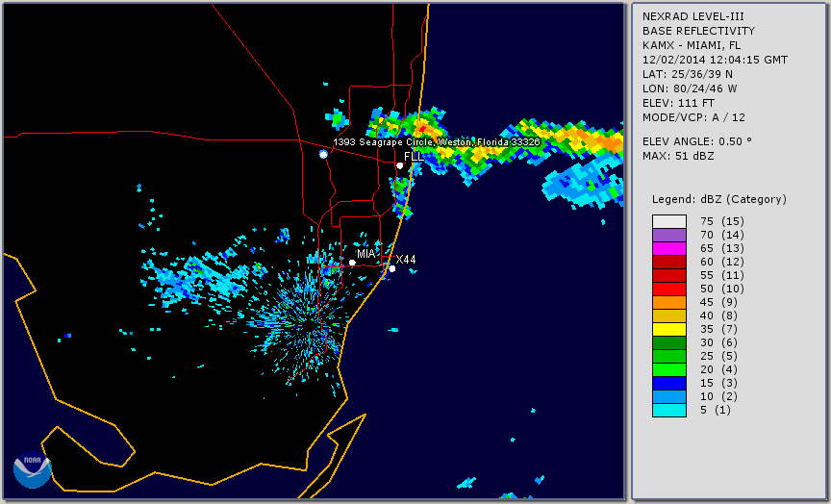The width and height of the screenshot is (831, 504).
Task: Click the '1393 Seagrape Circle, Weston' address label
Action: (437, 142)
